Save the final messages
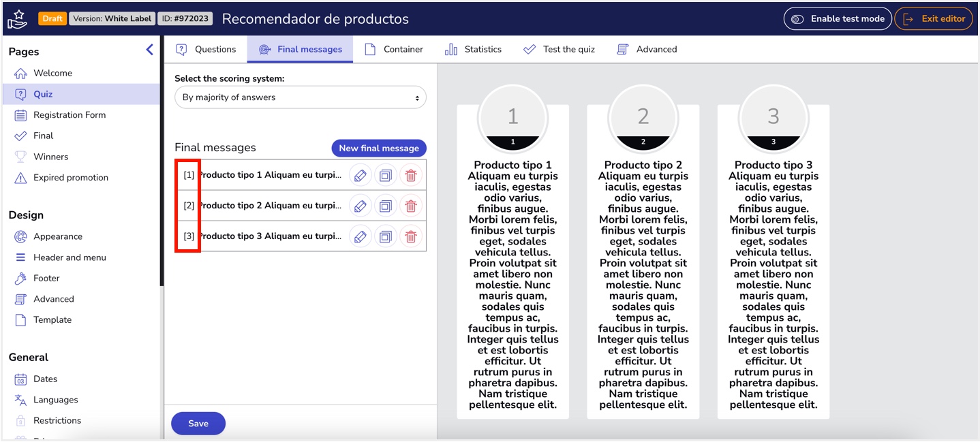The height and width of the screenshot is (442, 980). 198,423
